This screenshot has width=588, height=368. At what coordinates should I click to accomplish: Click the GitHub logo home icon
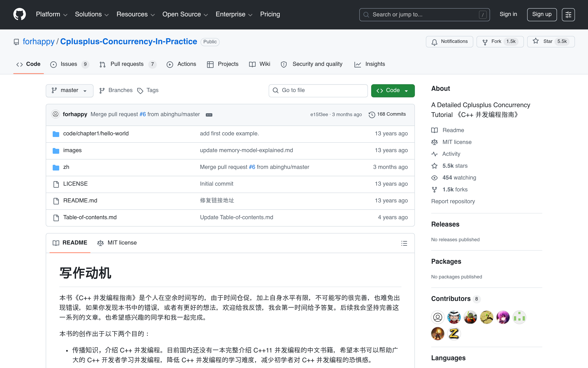(x=19, y=14)
